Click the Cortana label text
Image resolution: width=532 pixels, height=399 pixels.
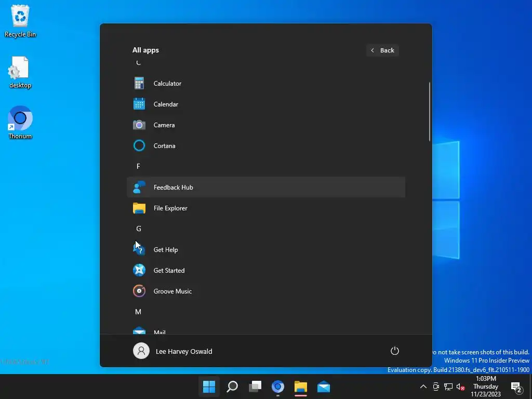click(x=164, y=146)
